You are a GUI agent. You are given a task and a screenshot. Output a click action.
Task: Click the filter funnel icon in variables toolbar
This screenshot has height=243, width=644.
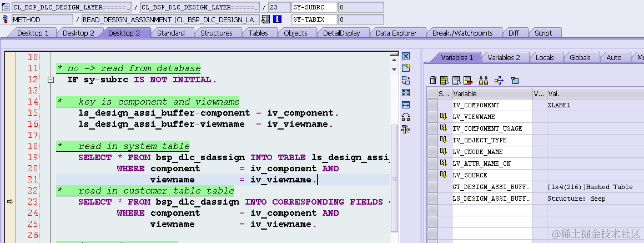coord(515,81)
